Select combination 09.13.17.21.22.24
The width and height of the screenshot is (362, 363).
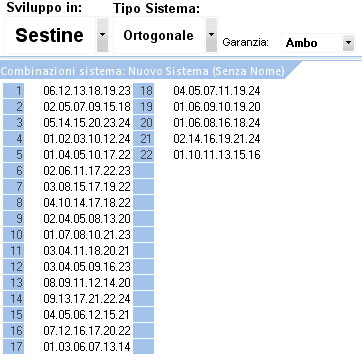(x=87, y=299)
